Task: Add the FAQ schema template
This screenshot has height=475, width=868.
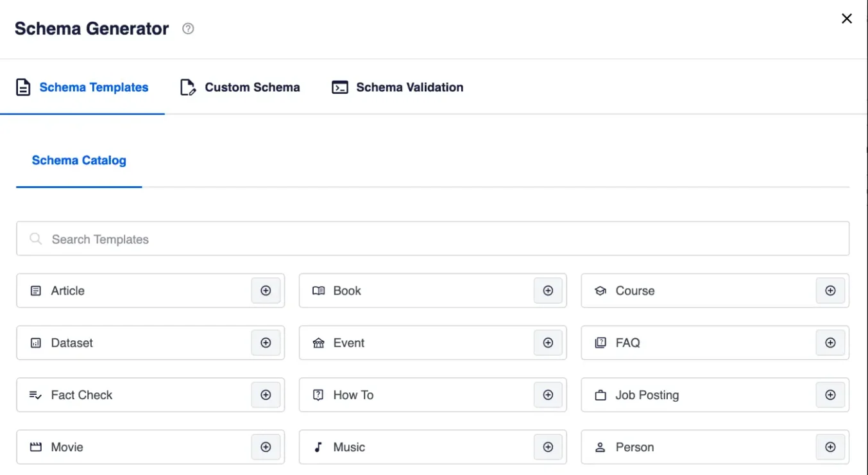Action: coord(830,343)
